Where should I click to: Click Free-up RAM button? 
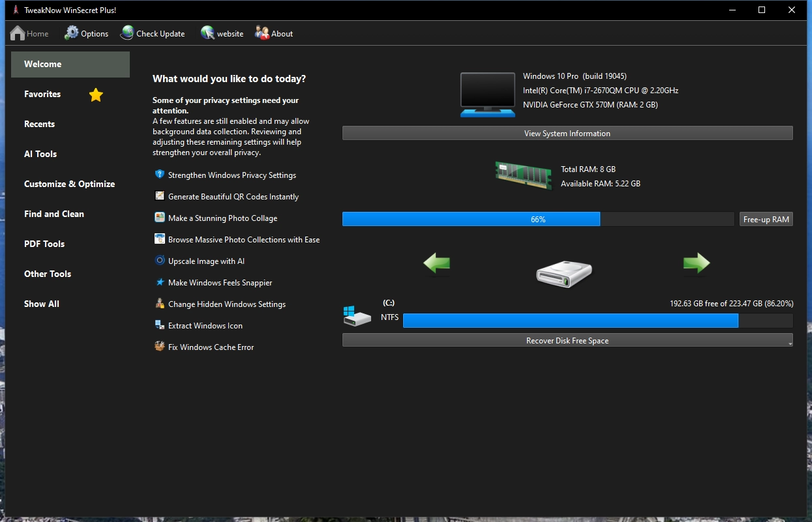coord(766,219)
